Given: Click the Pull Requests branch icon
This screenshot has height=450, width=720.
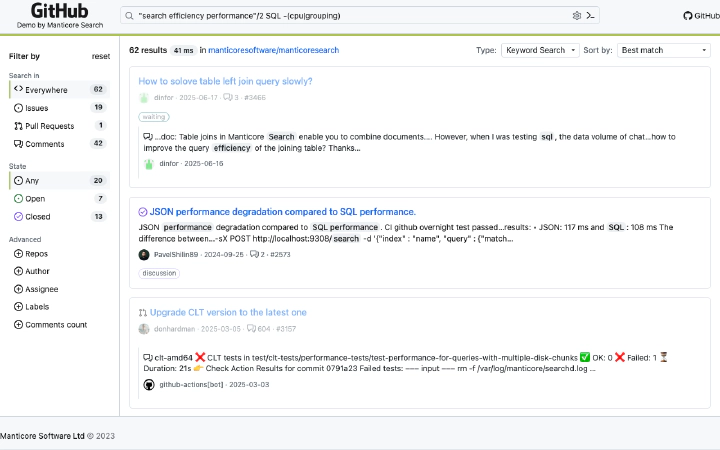Looking at the screenshot, I should click(x=18, y=126).
